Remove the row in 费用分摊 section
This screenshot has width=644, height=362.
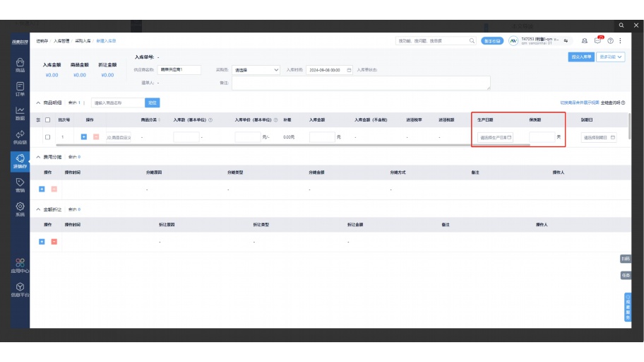(54, 189)
